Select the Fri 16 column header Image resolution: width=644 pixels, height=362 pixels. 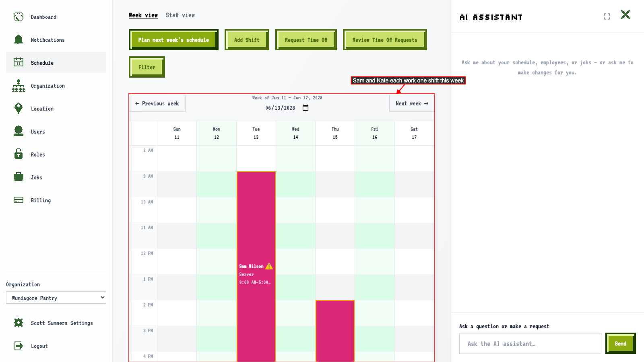point(375,133)
